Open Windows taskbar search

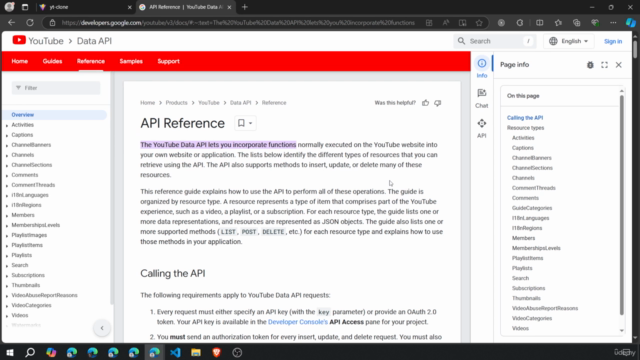(x=30, y=352)
